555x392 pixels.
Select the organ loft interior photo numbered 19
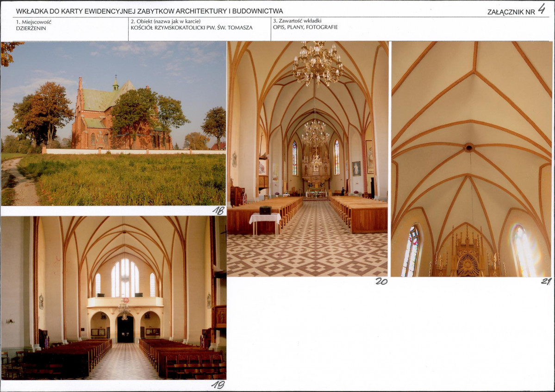click(113, 298)
